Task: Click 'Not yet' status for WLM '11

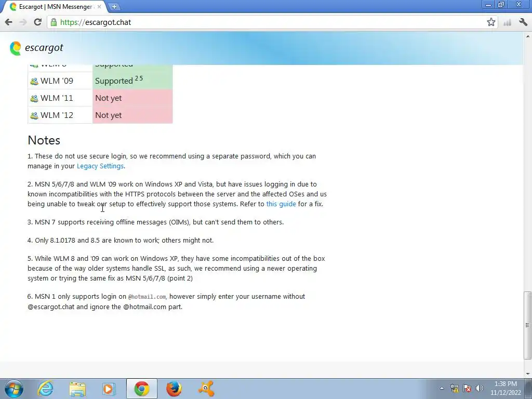Action: 132,98
